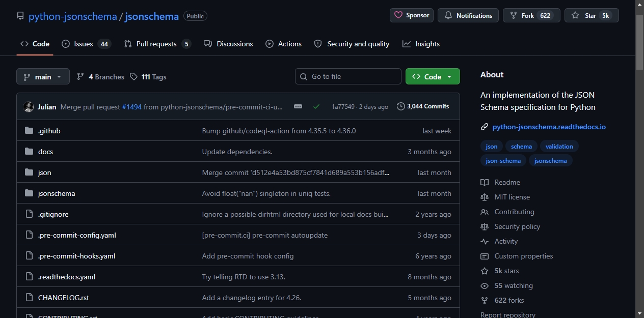This screenshot has width=644, height=318.
Task: Click the json topic tag
Action: pos(492,146)
